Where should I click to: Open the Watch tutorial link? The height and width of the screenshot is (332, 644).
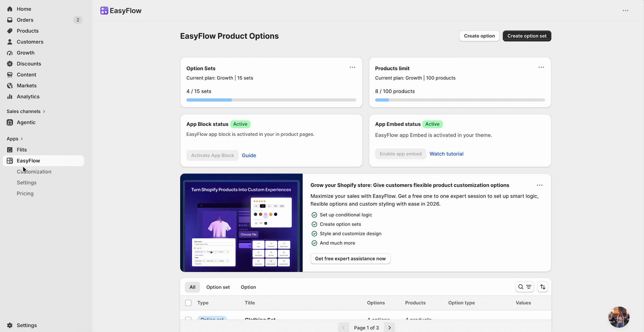(447, 154)
